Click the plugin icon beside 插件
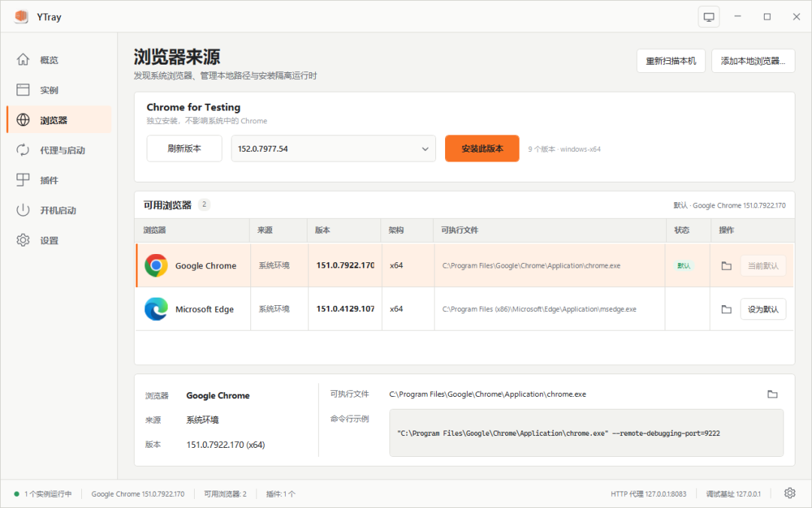The height and width of the screenshot is (508, 812). 23,180
